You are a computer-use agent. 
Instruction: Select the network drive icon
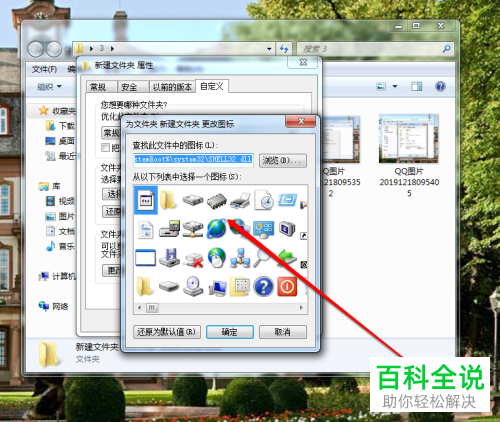coord(193,229)
